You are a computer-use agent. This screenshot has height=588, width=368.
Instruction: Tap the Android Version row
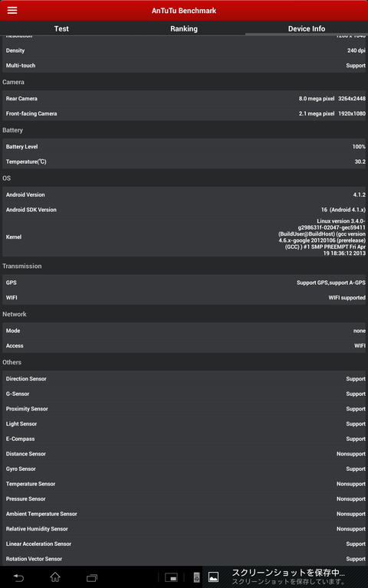[x=184, y=194]
